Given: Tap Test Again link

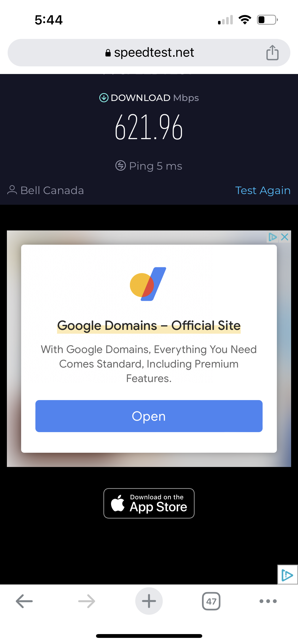Looking at the screenshot, I should 263,191.
